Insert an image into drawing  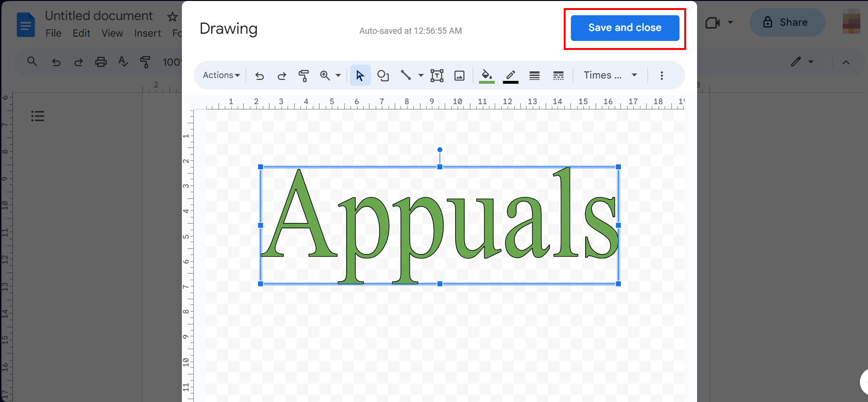coord(459,76)
